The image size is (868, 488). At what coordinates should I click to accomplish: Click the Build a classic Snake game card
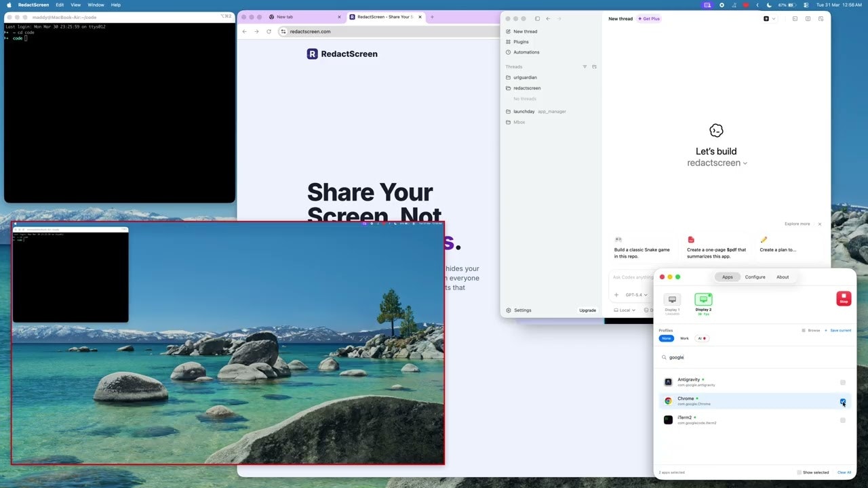(x=643, y=249)
